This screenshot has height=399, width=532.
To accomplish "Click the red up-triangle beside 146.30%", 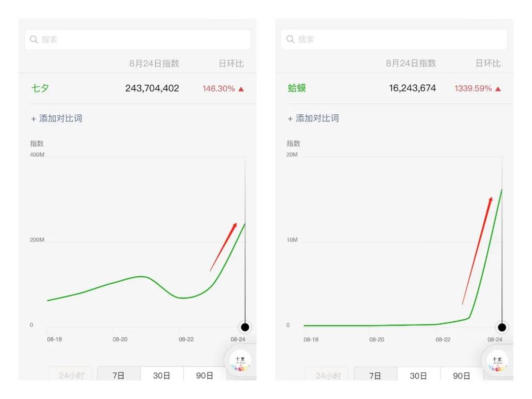I will point(241,89).
